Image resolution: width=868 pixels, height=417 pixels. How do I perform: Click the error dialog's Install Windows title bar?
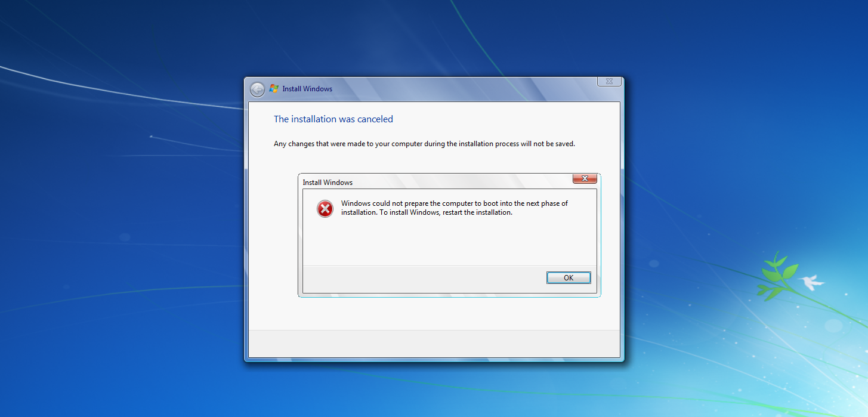pyautogui.click(x=435, y=182)
